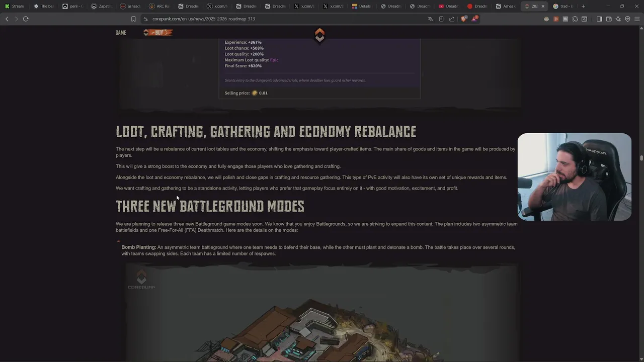
Task: Open reader mode icon in address bar
Action: click(x=441, y=19)
